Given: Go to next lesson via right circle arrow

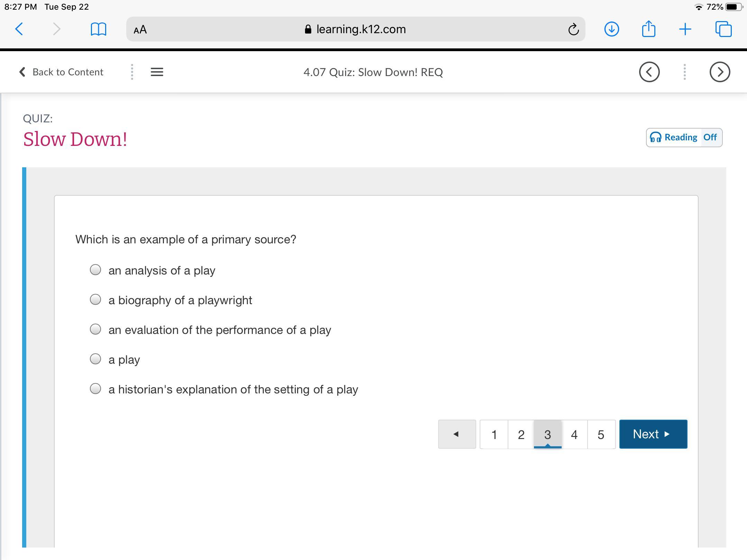Looking at the screenshot, I should 720,72.
